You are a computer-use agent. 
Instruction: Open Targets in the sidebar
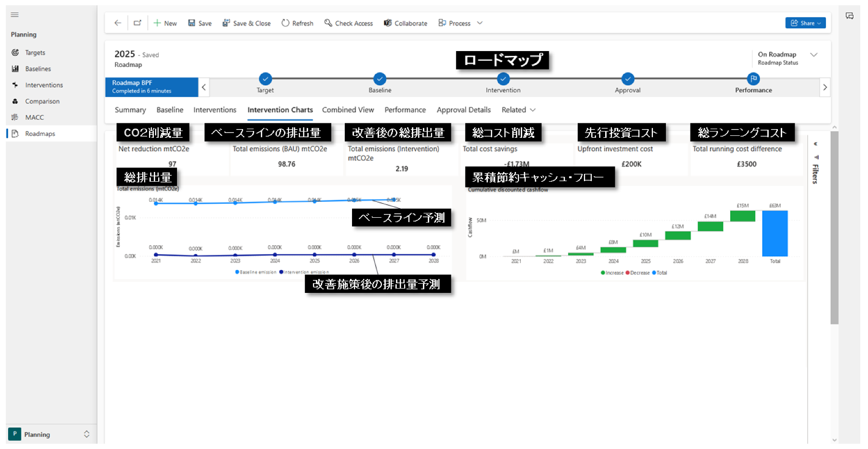pyautogui.click(x=35, y=53)
